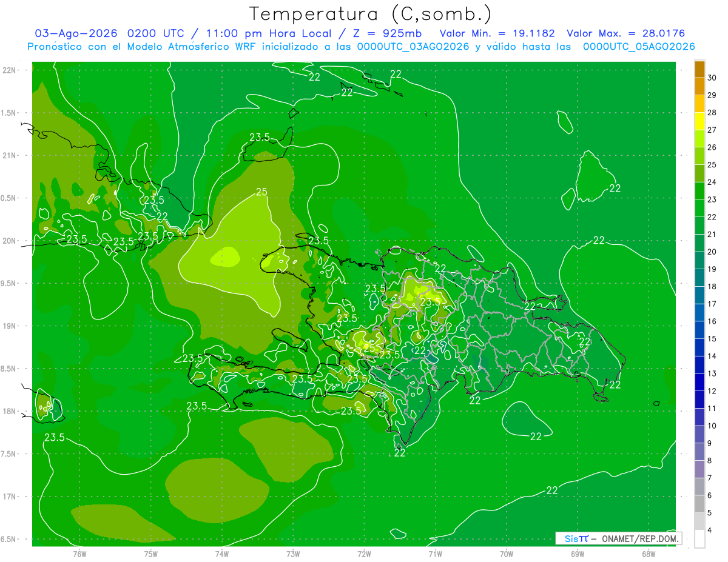This screenshot has height=562, width=728.
Task: Select the pressure level 'Z = 925mb'
Action: tap(386, 33)
